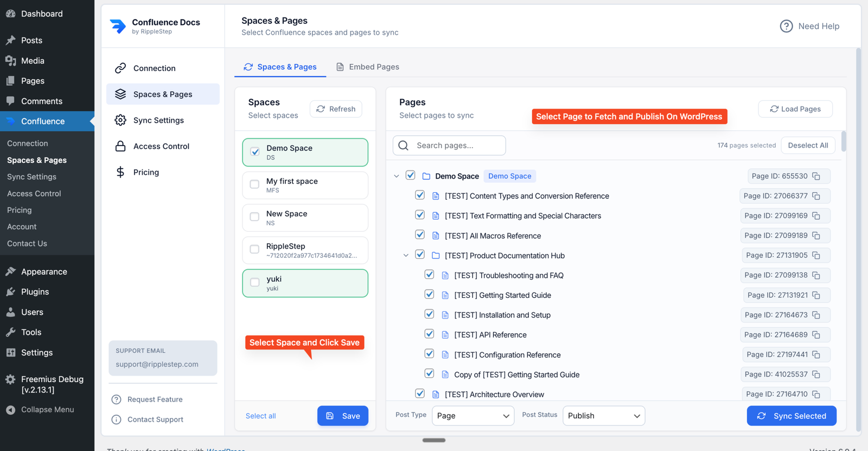Click the Collapse Menu arrow icon
Viewport: 868px width, 451px height.
coord(10,410)
